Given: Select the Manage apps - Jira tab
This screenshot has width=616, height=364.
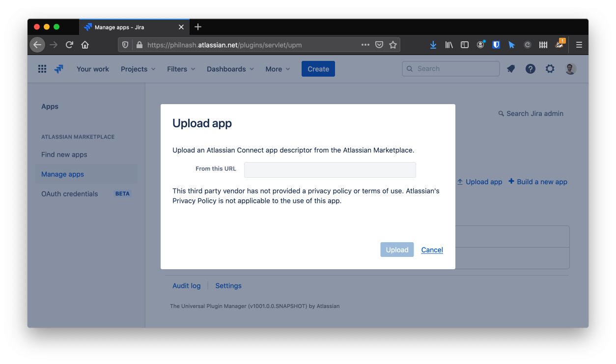Looking at the screenshot, I should pyautogui.click(x=134, y=27).
